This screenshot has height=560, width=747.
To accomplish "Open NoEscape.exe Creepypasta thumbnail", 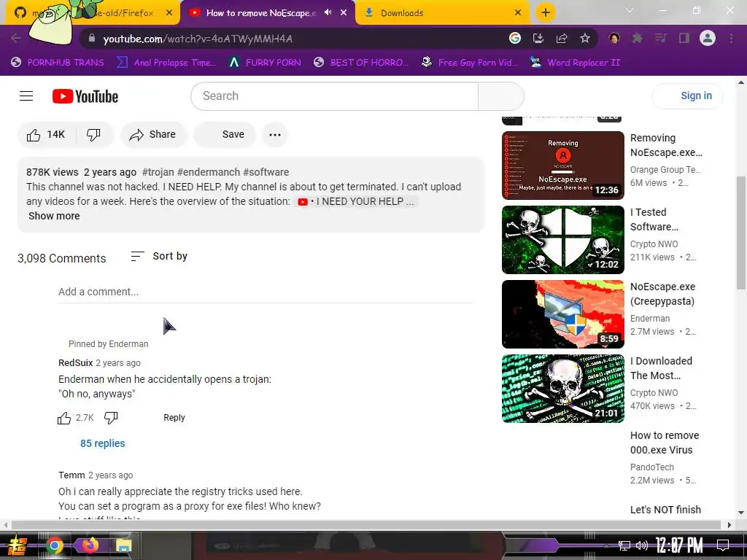I will (562, 314).
